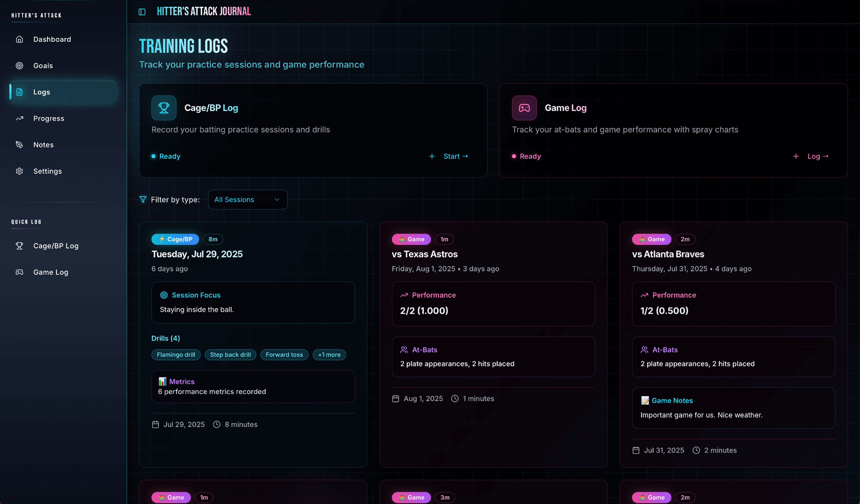Image resolution: width=860 pixels, height=504 pixels.
Task: Open Quick Log Cage/BP Log entry
Action: point(56,246)
